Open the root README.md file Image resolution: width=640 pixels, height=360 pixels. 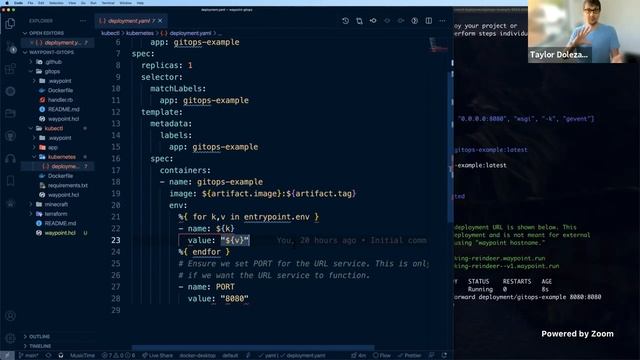(60, 223)
